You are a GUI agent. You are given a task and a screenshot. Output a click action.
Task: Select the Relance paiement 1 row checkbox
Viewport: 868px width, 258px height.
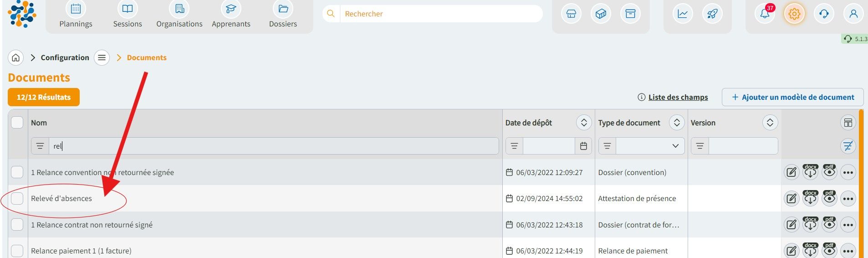(17, 251)
